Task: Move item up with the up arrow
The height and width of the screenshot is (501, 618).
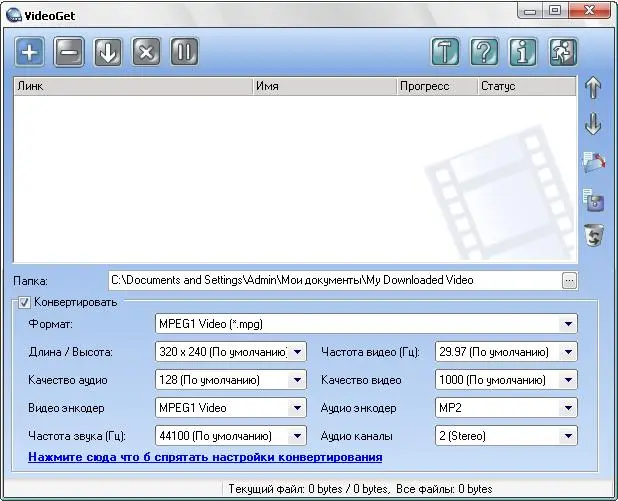Action: [593, 88]
